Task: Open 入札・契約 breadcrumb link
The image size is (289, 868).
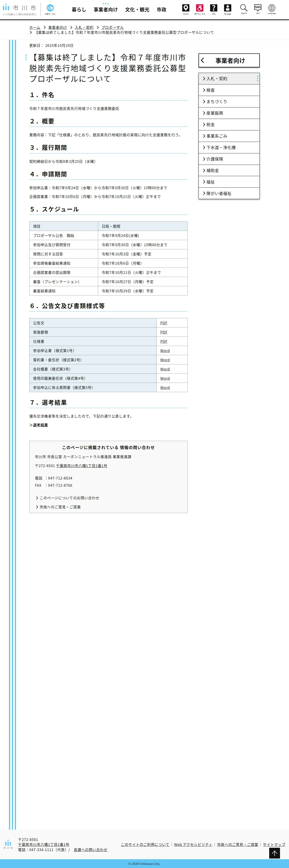Action: 84,28
